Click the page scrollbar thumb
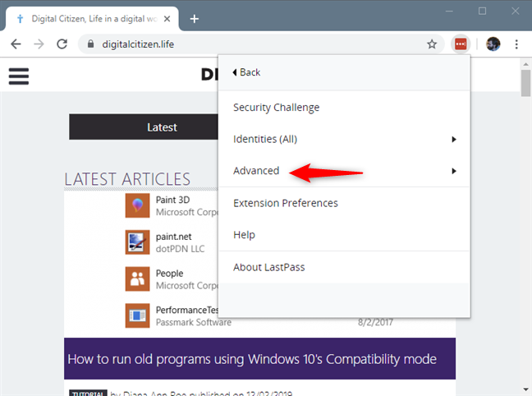The image size is (532, 396). pyautogui.click(x=526, y=83)
